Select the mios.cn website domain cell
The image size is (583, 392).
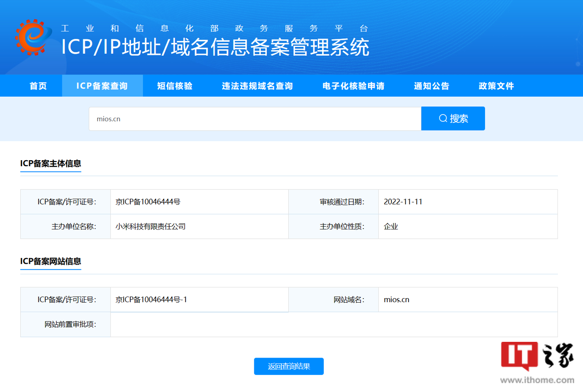(397, 299)
